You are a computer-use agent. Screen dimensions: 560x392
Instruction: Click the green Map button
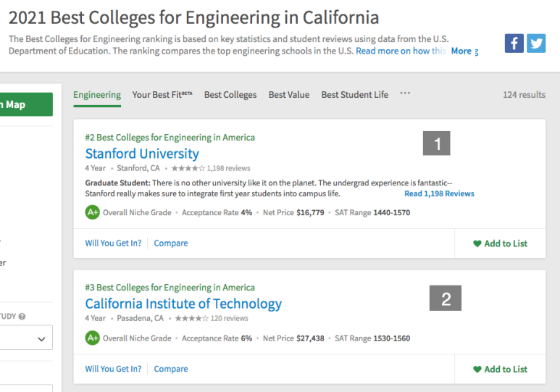pyautogui.click(x=26, y=104)
